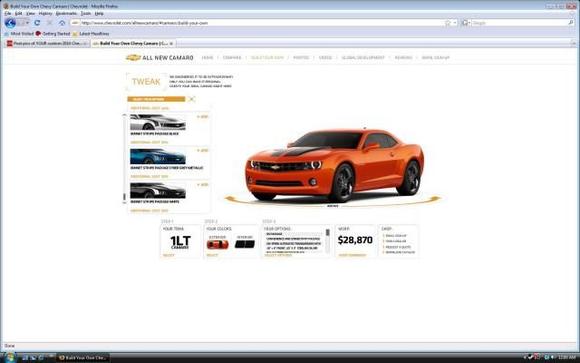This screenshot has width=580, height=363.
Task: Open the Most Visited bookmarks folder
Action: [x=19, y=34]
